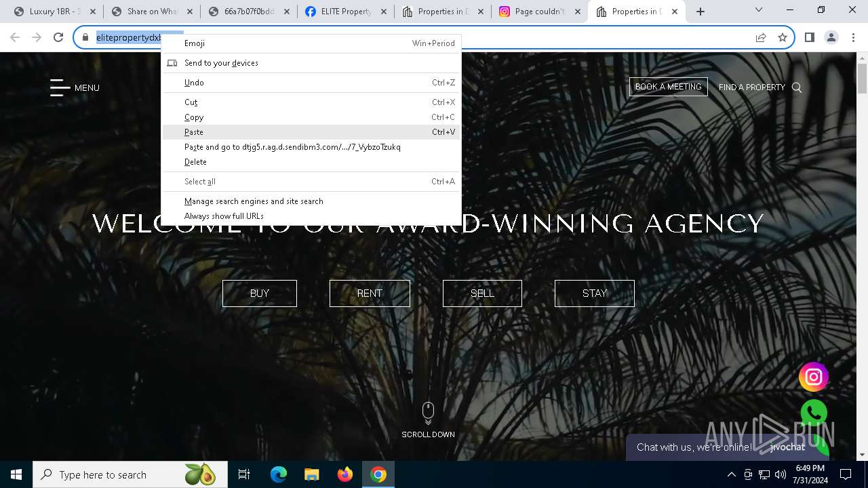Choose Paste from context menu
Screen dimensions: 868x488
(x=311, y=132)
